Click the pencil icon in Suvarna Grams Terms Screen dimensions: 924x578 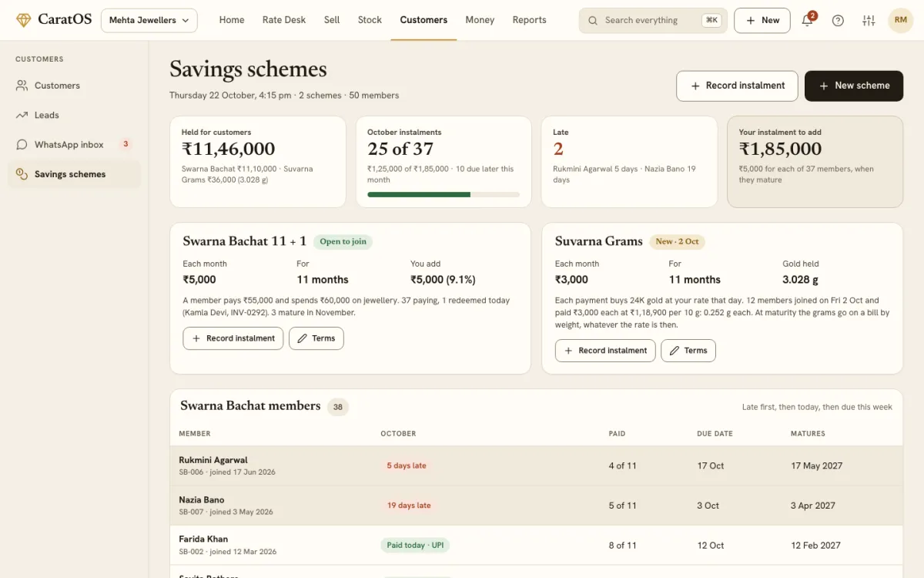pyautogui.click(x=675, y=351)
